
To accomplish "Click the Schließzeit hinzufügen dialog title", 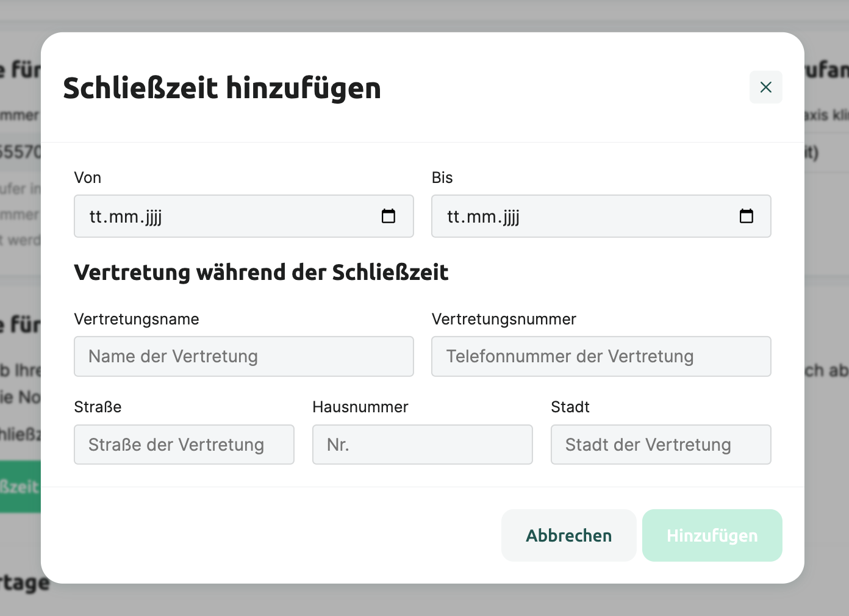I will point(222,88).
